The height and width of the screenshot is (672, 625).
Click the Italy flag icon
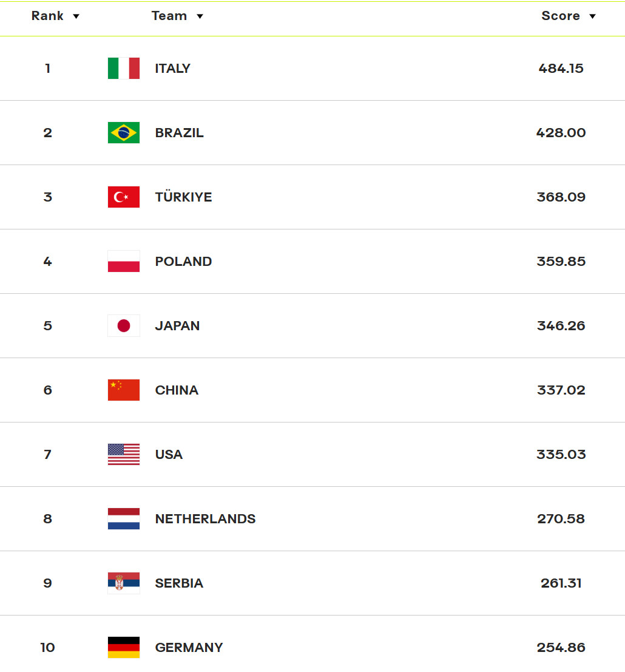[124, 69]
